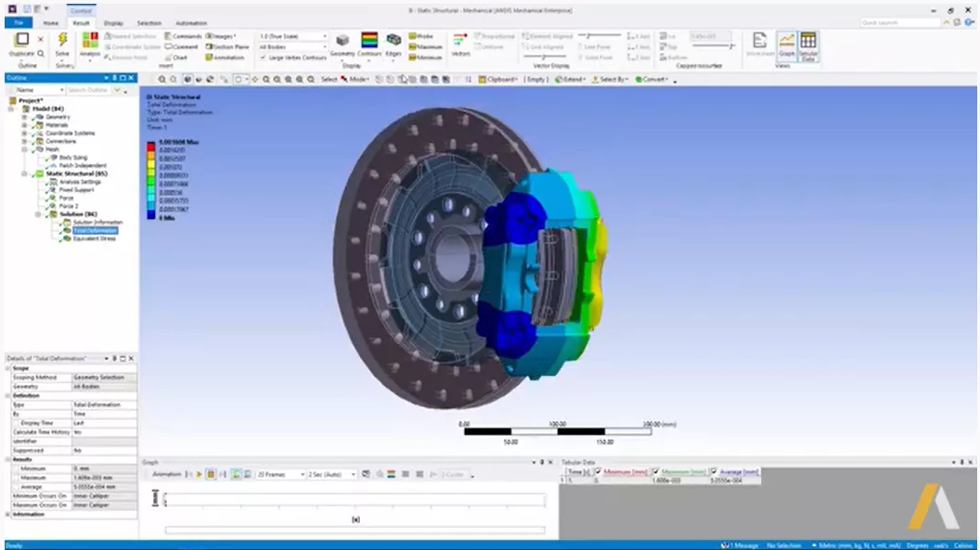Screen dimensions: 980x550
Task: Click the animation timeline bar below the graph
Action: (355, 530)
